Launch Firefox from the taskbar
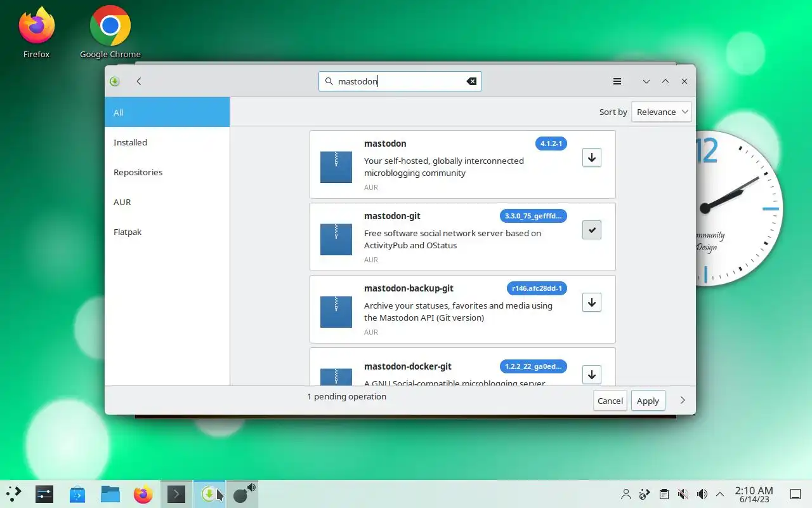The width and height of the screenshot is (812, 508). pyautogui.click(x=143, y=494)
